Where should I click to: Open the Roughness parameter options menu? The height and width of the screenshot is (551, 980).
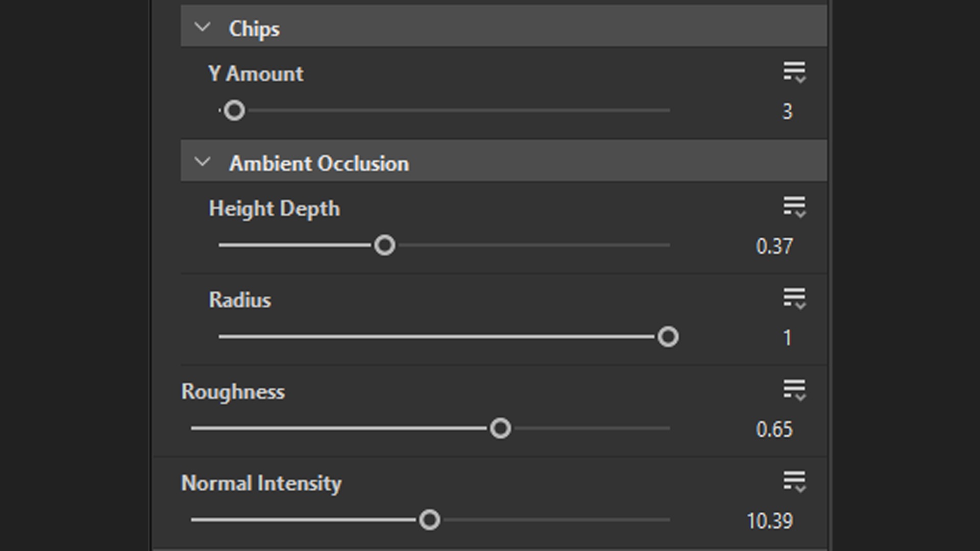point(794,390)
